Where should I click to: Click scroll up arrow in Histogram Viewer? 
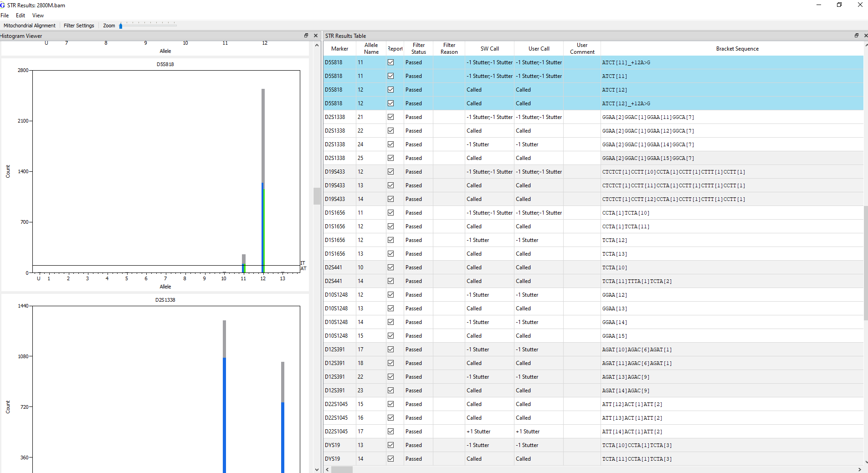click(x=317, y=45)
